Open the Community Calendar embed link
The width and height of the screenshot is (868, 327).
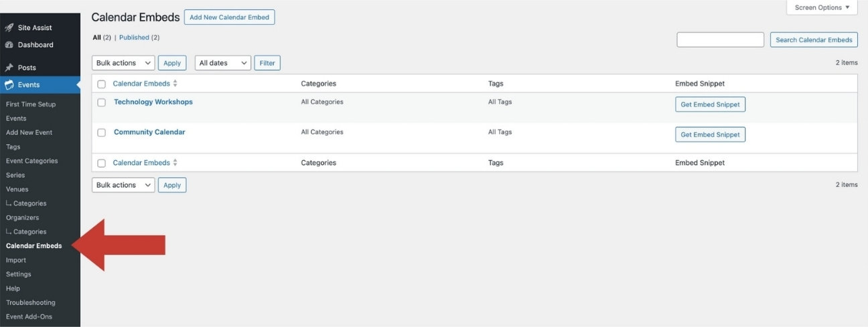pyautogui.click(x=149, y=132)
